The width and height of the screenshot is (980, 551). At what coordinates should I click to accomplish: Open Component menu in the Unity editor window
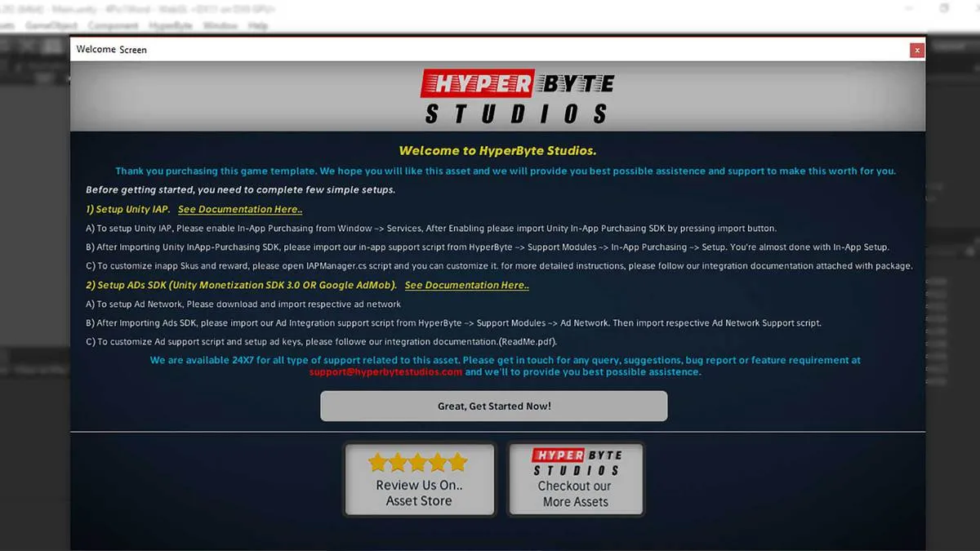tap(114, 26)
